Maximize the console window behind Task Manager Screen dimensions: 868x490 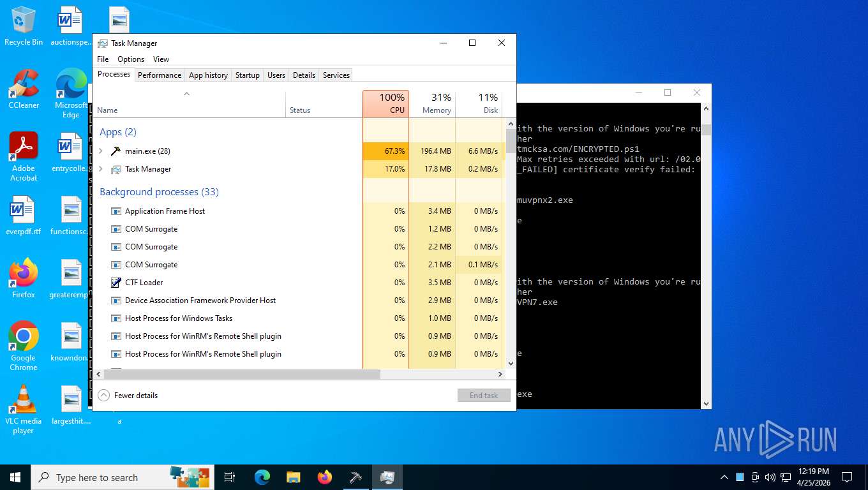click(668, 93)
